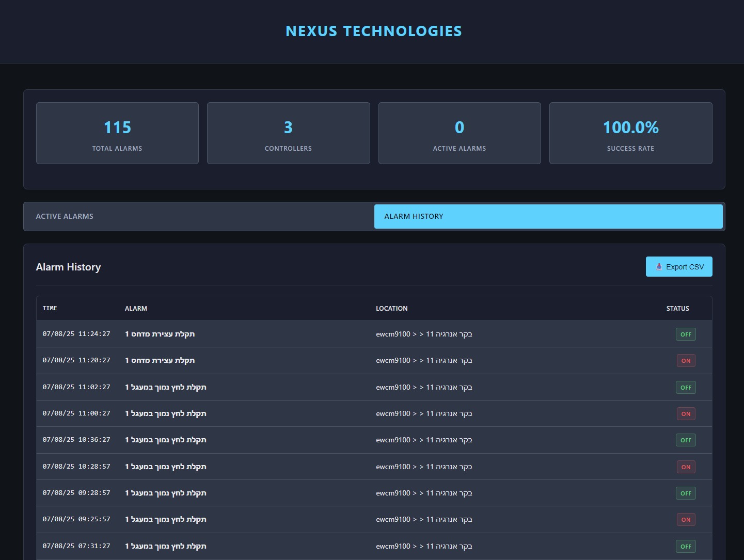Click the OFF status badge on first alarm row
This screenshot has height=560, width=744.
(686, 334)
